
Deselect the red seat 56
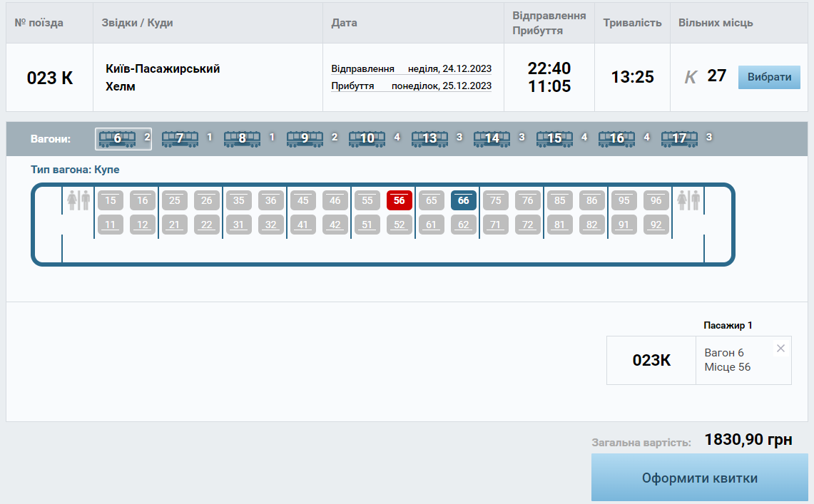tap(400, 200)
